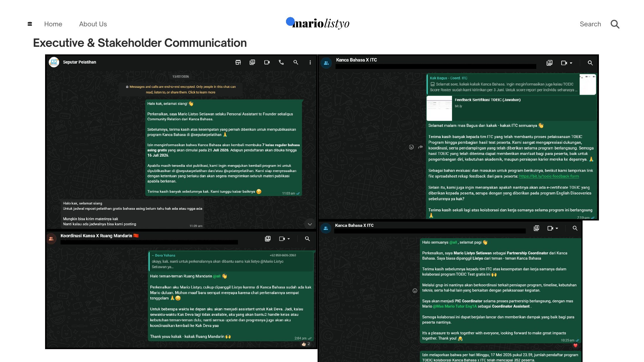Open the quoted Deva Yohana message
Viewport: 644px width, 362px height.
click(x=231, y=261)
